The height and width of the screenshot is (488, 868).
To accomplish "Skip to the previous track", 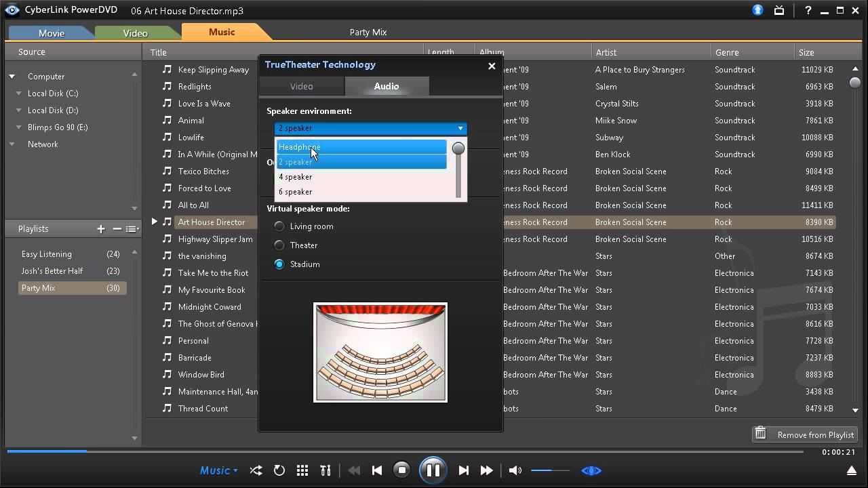I will pyautogui.click(x=377, y=470).
